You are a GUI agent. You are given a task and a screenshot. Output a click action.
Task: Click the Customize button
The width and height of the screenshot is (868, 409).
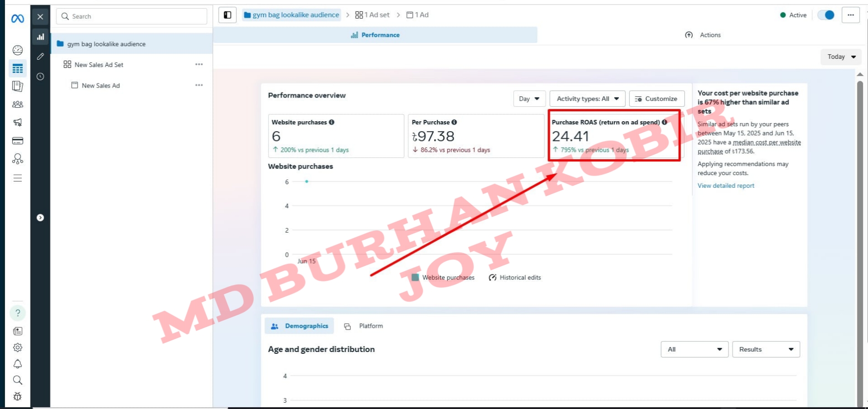coord(656,98)
